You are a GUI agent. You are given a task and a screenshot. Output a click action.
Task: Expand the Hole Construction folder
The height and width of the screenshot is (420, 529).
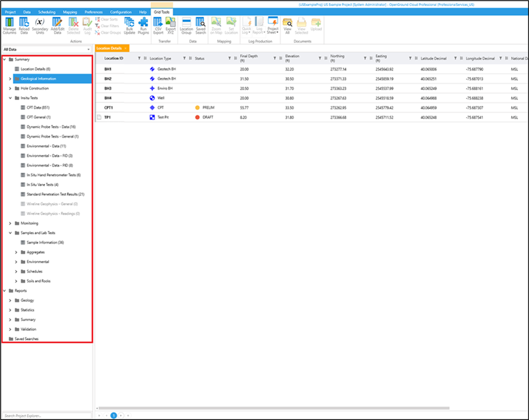coord(10,89)
